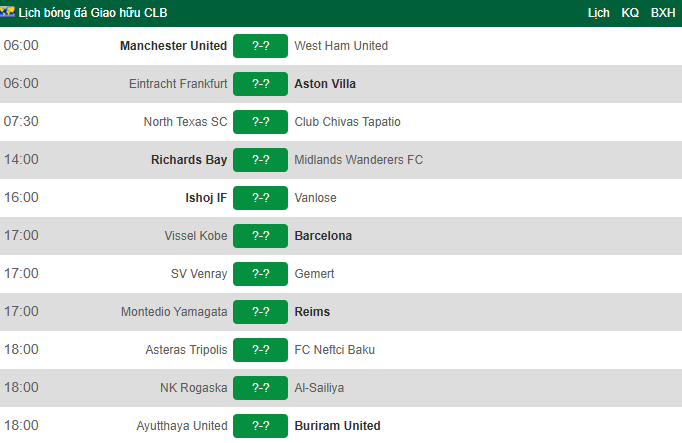Image resolution: width=682 pixels, height=443 pixels.
Task: Select the Reims team link
Action: coord(312,312)
